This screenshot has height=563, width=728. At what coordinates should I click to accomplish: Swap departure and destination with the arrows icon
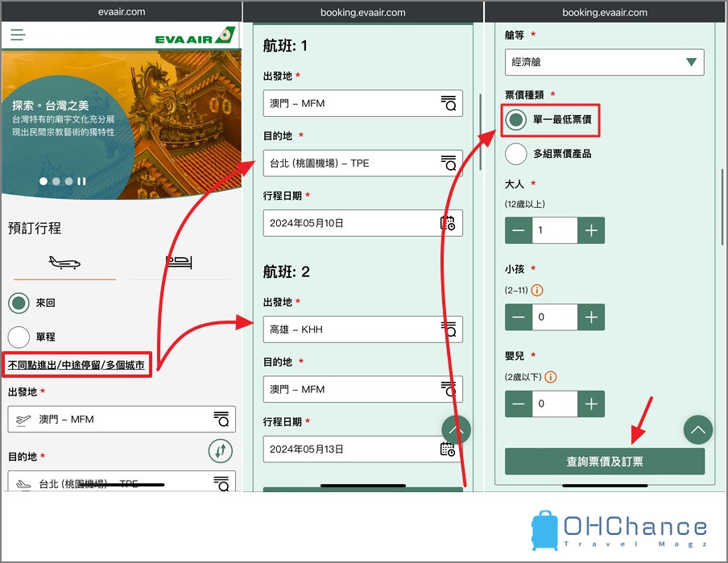coord(220,450)
